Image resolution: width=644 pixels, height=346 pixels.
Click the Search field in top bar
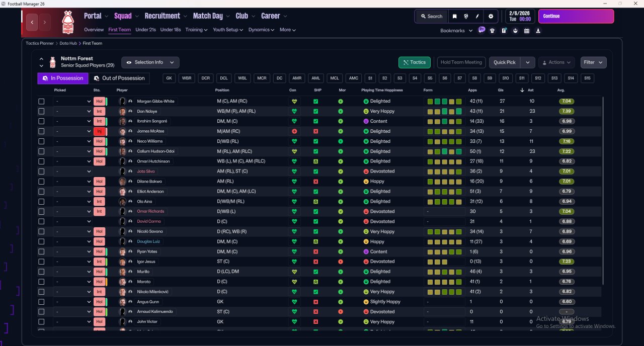point(431,16)
